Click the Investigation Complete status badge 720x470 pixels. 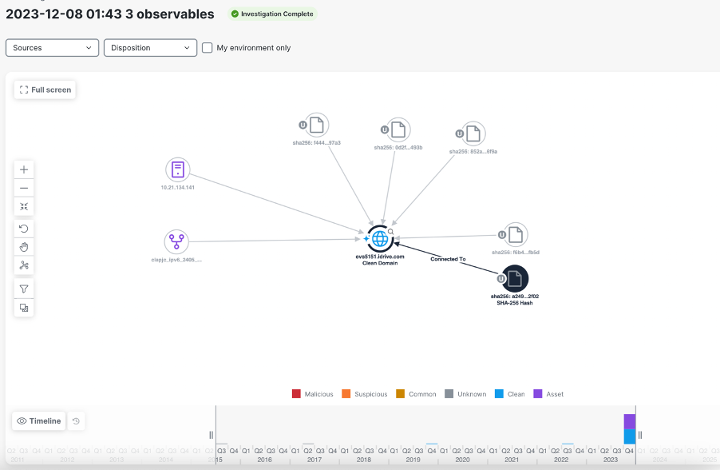pyautogui.click(x=271, y=14)
